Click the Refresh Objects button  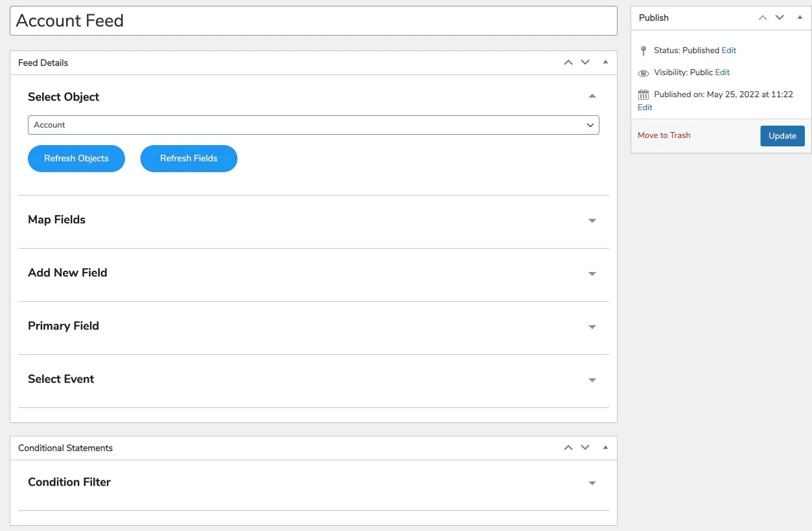pyautogui.click(x=76, y=159)
